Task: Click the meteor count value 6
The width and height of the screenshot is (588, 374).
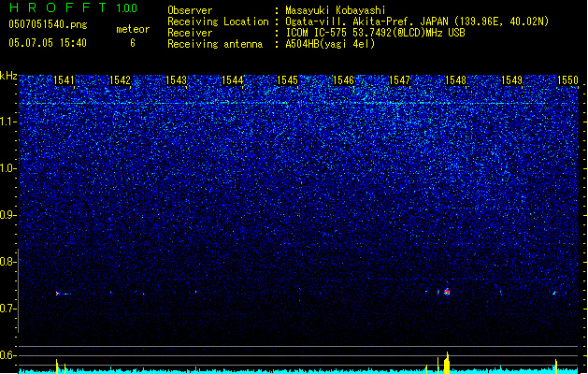Action: coord(133,43)
